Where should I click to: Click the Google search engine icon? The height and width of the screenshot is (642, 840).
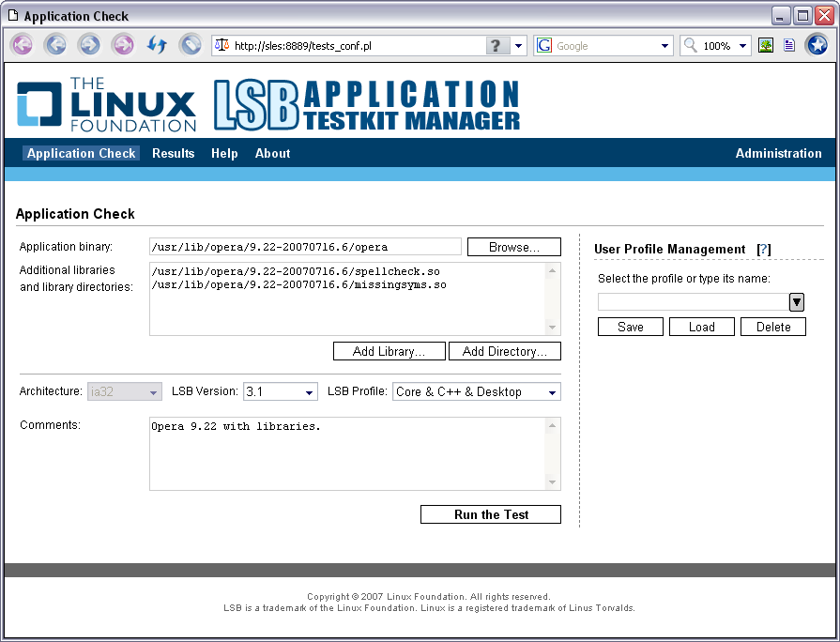[x=544, y=46]
